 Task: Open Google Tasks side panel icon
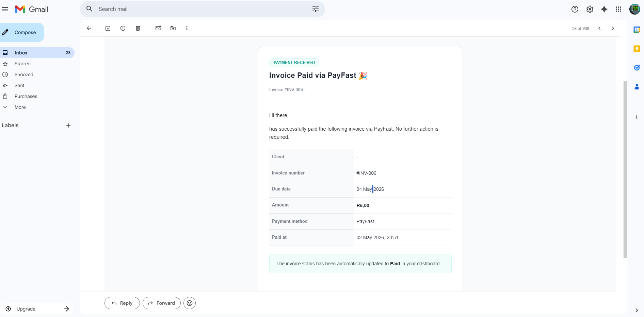pyautogui.click(x=637, y=68)
